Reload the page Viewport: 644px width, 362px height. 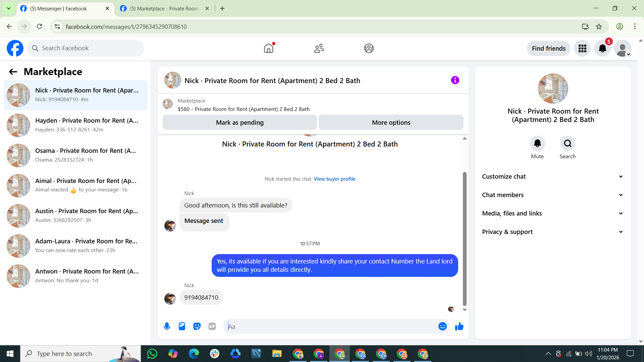40,26
